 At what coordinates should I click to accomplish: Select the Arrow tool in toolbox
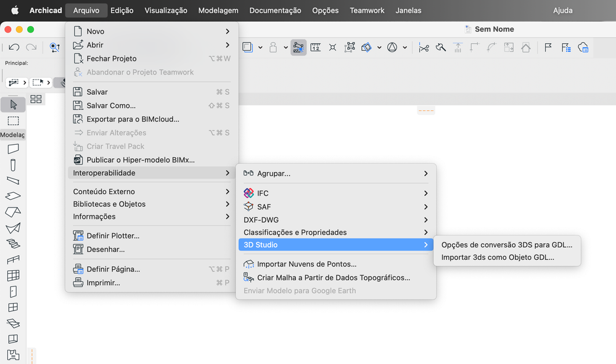tap(13, 105)
